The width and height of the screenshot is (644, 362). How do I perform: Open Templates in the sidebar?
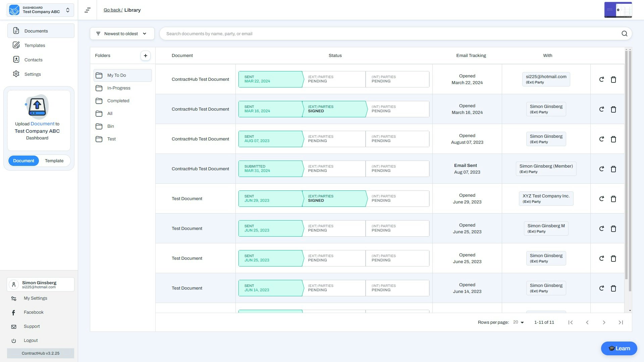tap(35, 45)
